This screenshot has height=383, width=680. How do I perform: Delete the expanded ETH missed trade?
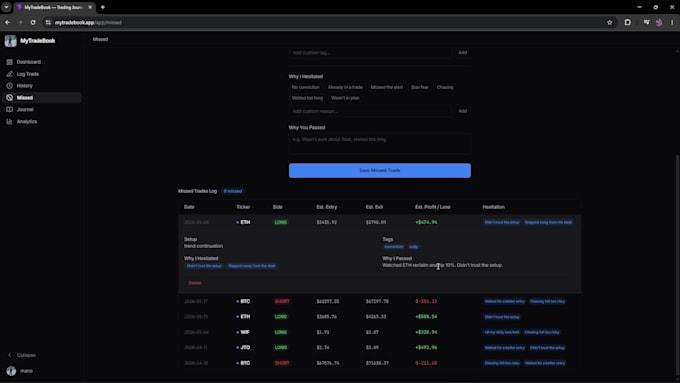pos(195,283)
